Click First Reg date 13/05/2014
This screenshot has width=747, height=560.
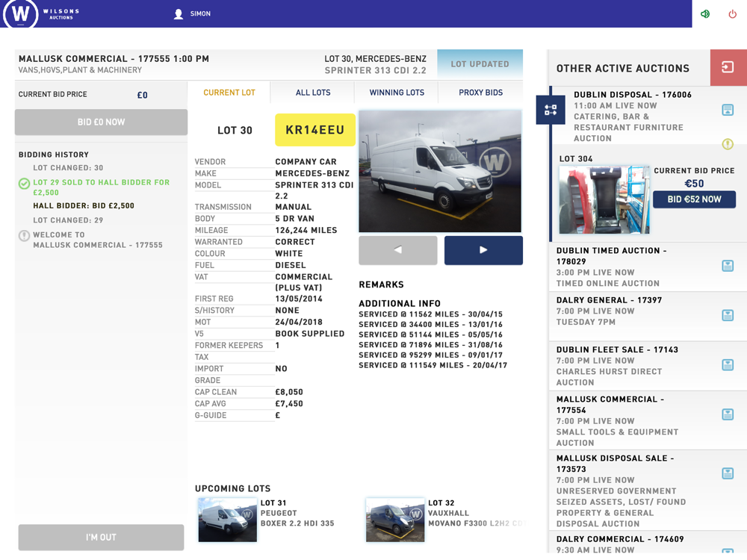coord(299,299)
